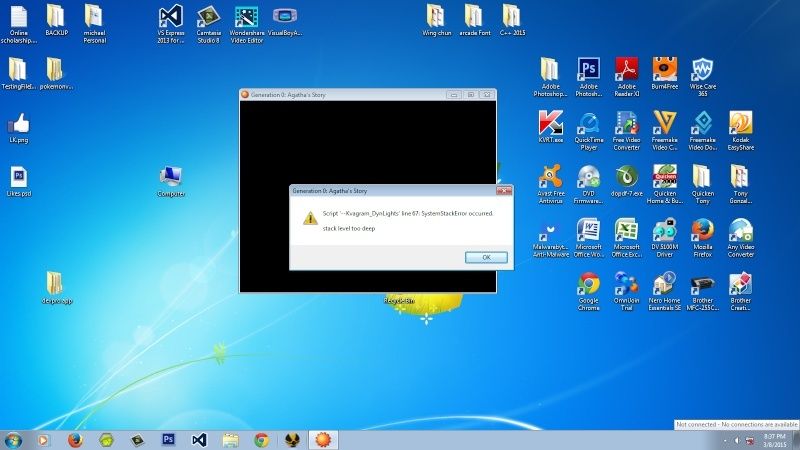The image size is (800, 450).
Task: Click Visual Studio in the taskbar
Action: 199,440
